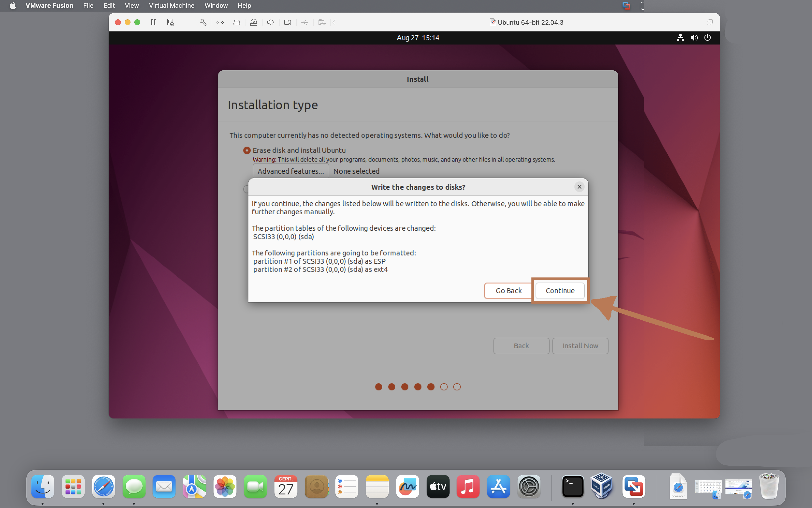Click the USB devices toolbar icon

[x=304, y=22]
